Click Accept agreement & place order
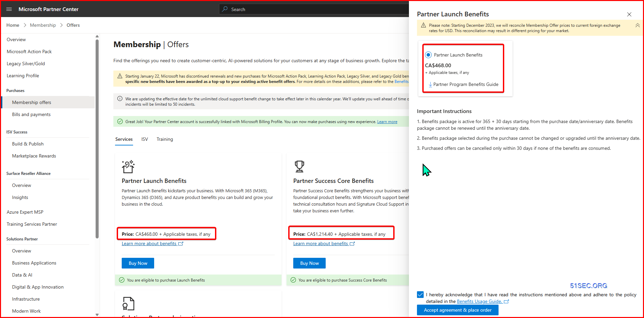The width and height of the screenshot is (644, 318). (x=458, y=310)
